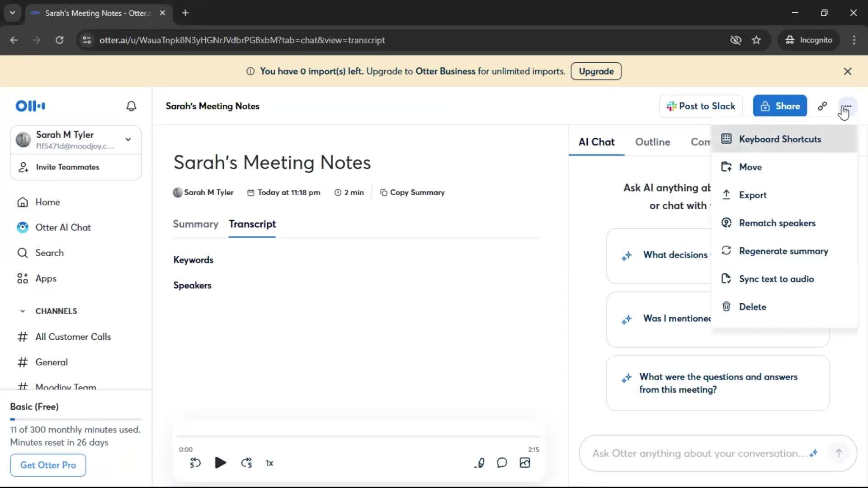Click the Keywords heading
868x488 pixels.
tap(193, 260)
